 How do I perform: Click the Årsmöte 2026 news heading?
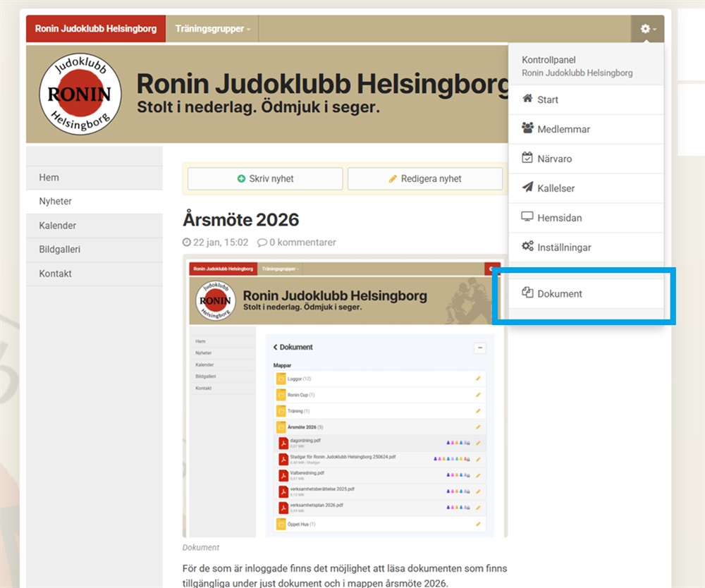(240, 219)
